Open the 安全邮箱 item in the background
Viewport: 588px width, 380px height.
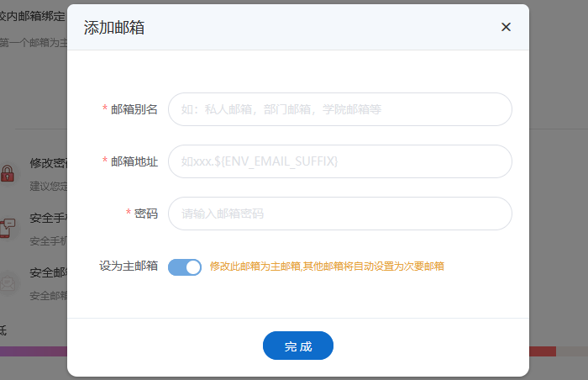tap(48, 272)
